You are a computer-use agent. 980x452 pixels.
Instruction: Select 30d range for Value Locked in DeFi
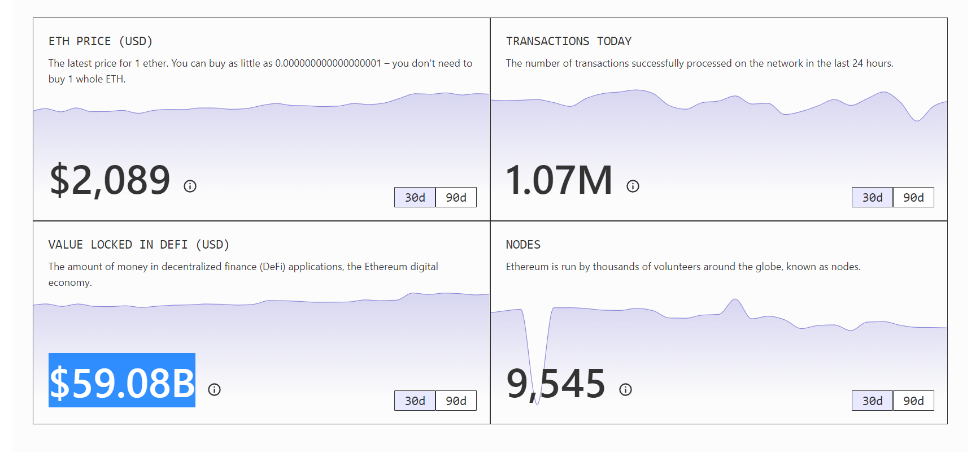coord(415,401)
